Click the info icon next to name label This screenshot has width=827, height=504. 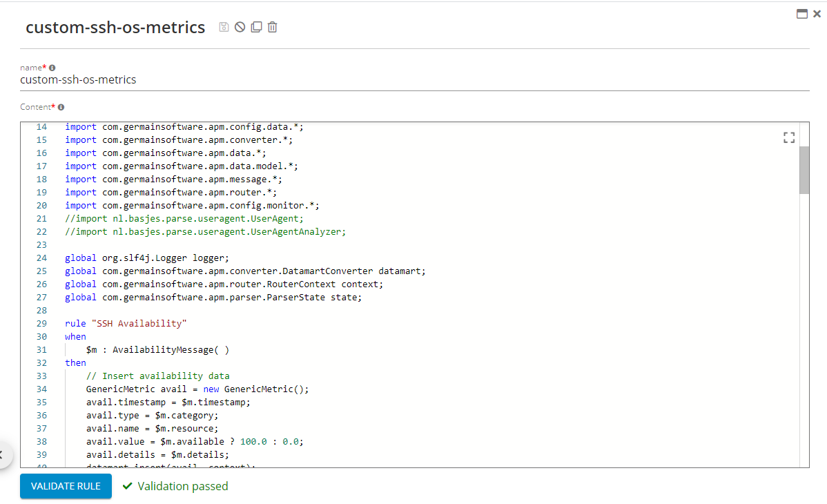52,68
